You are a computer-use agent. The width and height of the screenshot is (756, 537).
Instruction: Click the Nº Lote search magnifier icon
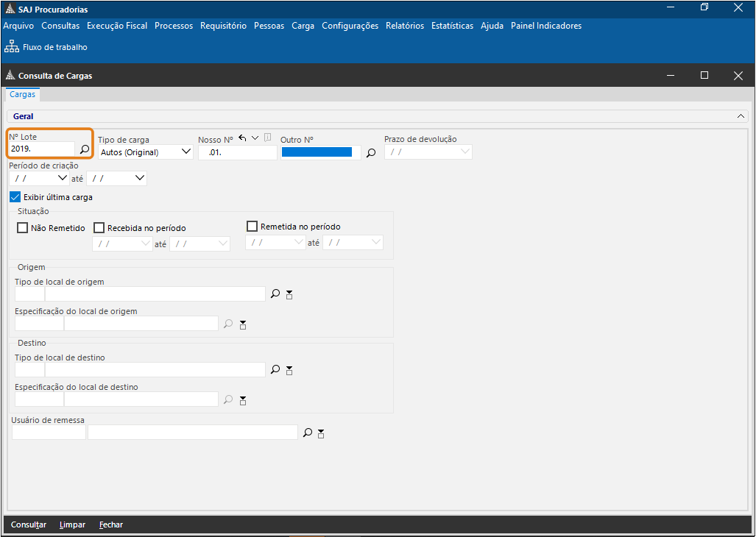click(85, 149)
